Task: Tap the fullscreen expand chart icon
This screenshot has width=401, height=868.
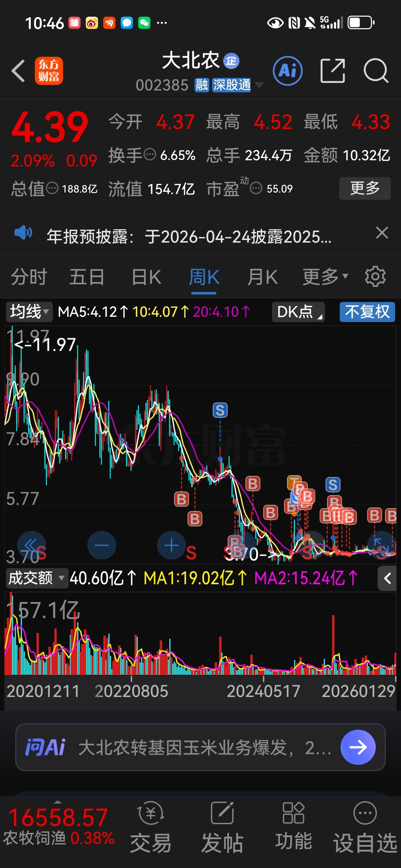Action: [x=381, y=545]
